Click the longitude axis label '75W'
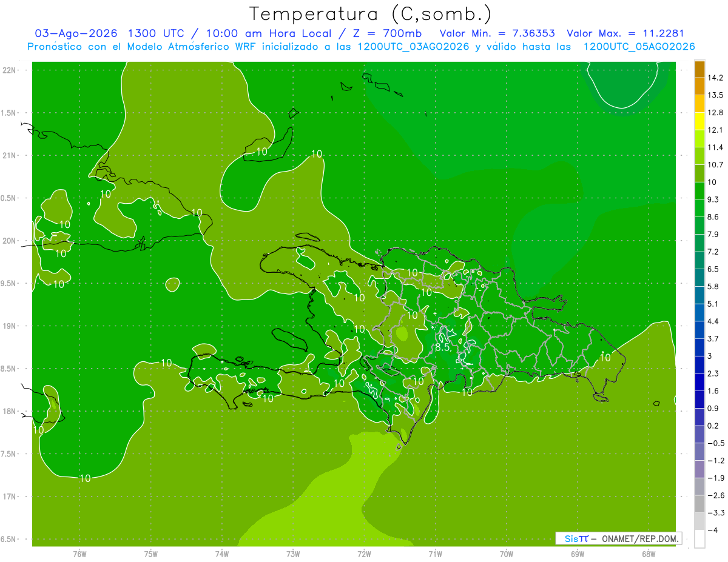This screenshot has height=562, width=728. [151, 554]
